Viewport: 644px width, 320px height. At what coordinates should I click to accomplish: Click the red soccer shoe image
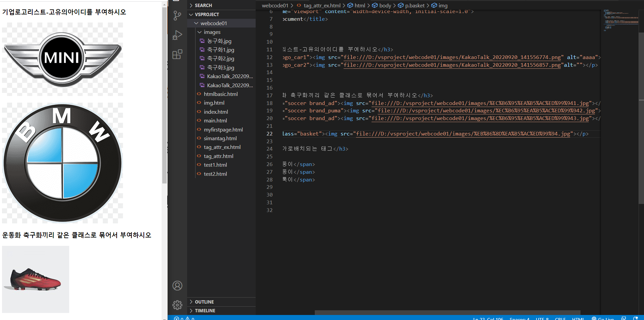click(36, 279)
